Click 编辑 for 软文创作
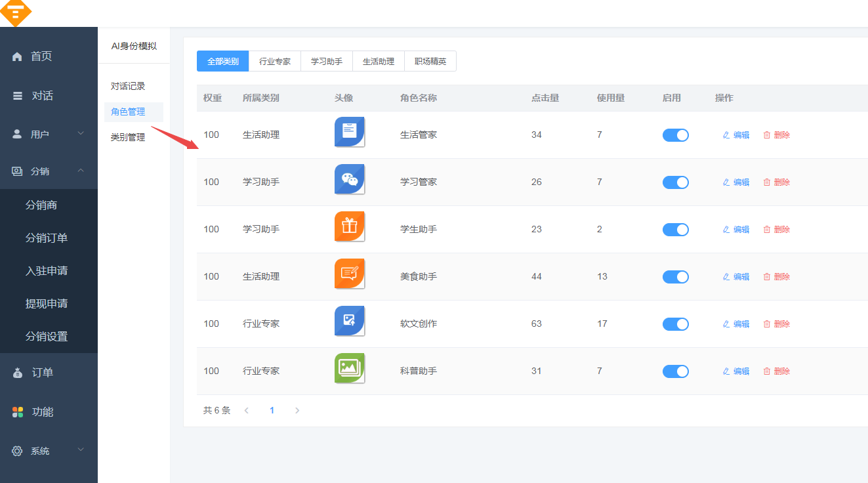Image resolution: width=868 pixels, height=483 pixels. pyautogui.click(x=735, y=324)
